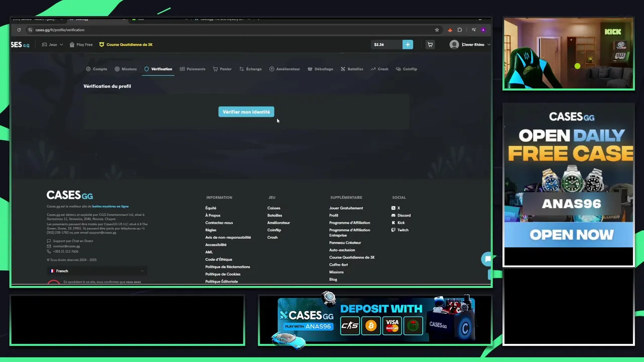The image size is (644, 362).
Task: Open the live chat bubble widget
Action: pyautogui.click(x=487, y=259)
